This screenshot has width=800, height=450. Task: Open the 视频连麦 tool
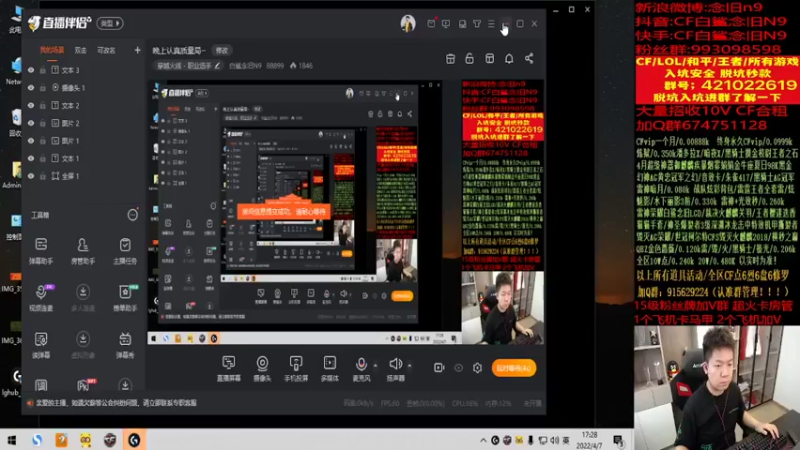(x=41, y=297)
